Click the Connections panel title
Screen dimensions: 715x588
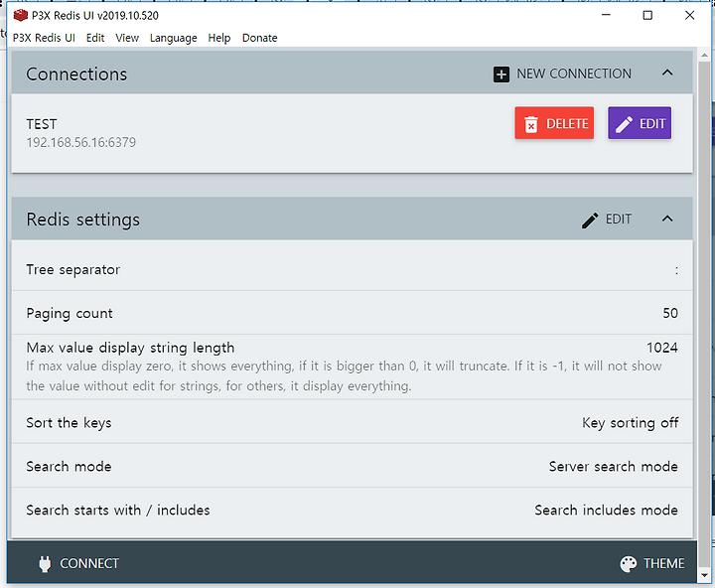coord(76,74)
